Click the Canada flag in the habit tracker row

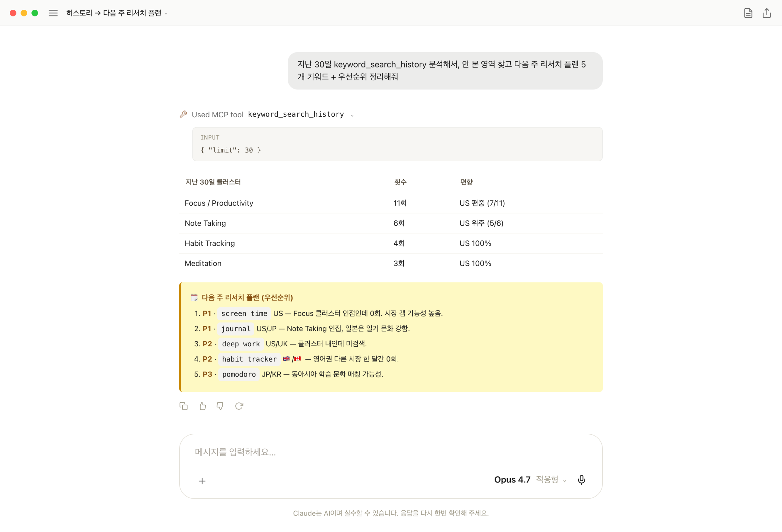pos(298,359)
